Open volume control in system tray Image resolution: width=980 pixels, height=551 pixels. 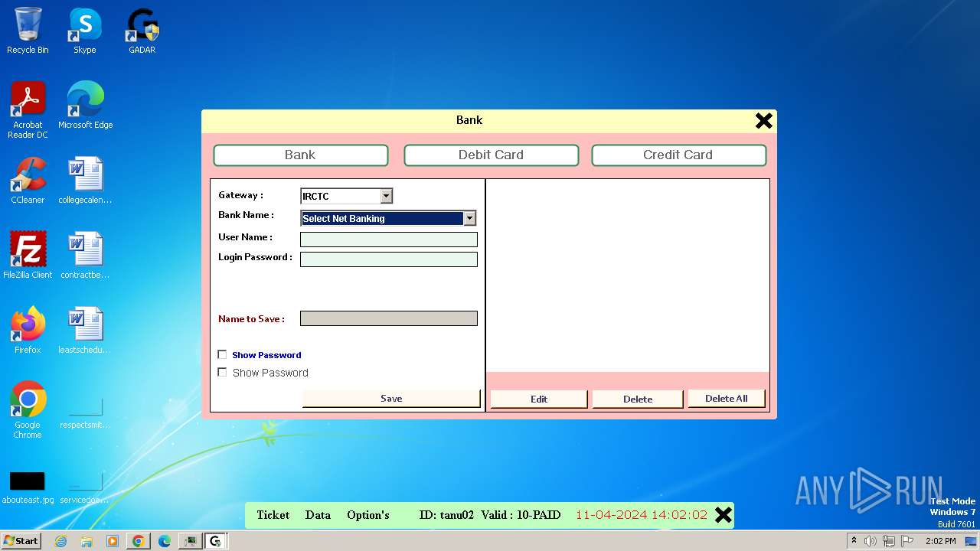871,541
